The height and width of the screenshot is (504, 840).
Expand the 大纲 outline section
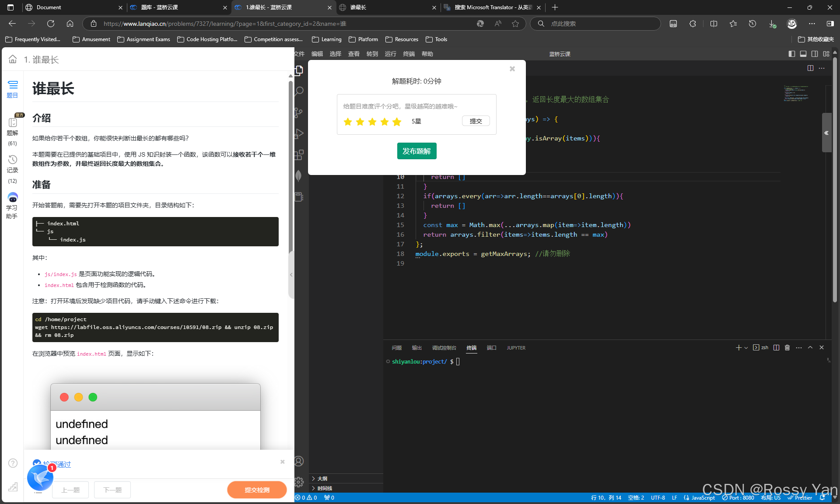(322, 479)
